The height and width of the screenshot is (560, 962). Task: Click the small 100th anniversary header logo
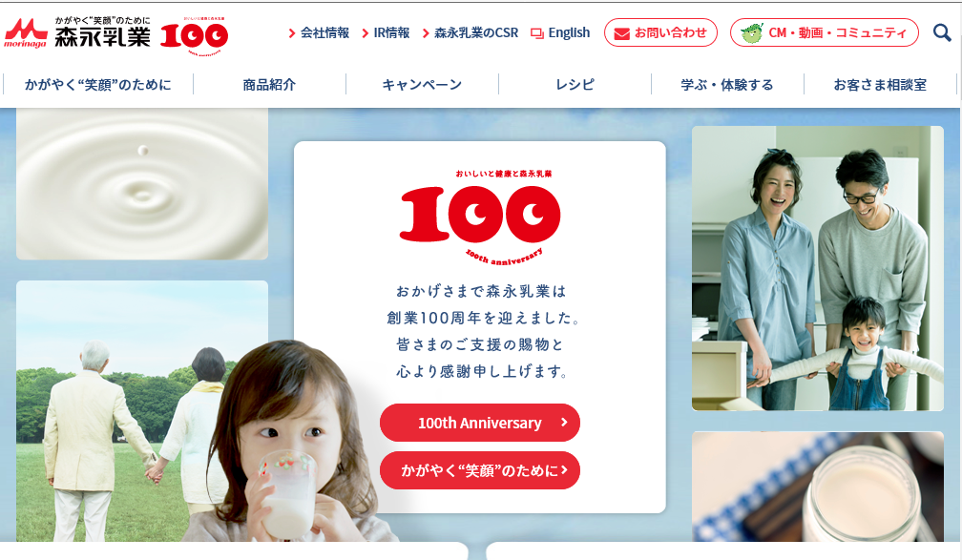pyautogui.click(x=194, y=35)
